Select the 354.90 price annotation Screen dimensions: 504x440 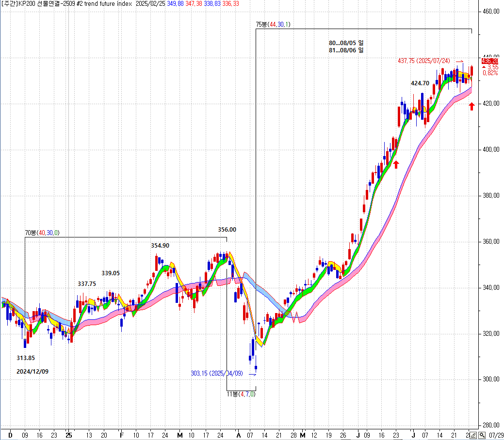tap(160, 246)
